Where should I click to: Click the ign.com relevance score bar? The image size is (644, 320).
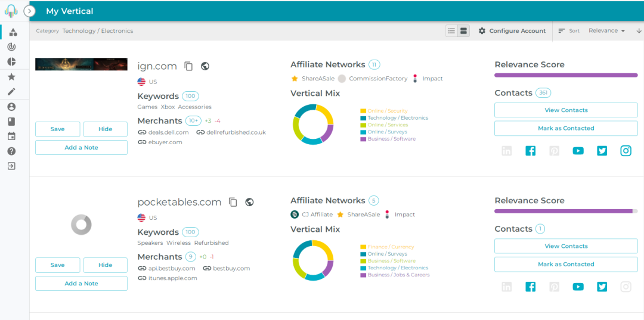[x=566, y=75]
